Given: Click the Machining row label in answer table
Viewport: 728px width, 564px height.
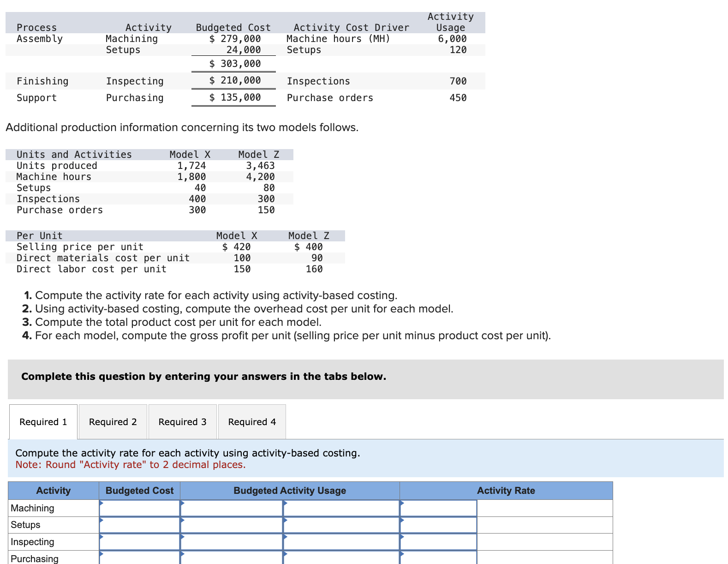Looking at the screenshot, I should 32,508.
